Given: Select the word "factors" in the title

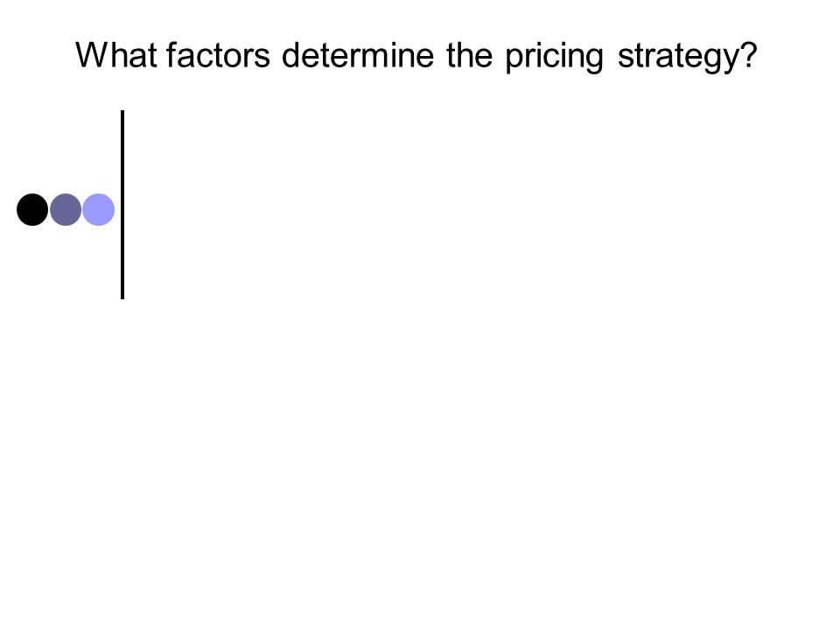Looking at the screenshot, I should [x=218, y=54].
